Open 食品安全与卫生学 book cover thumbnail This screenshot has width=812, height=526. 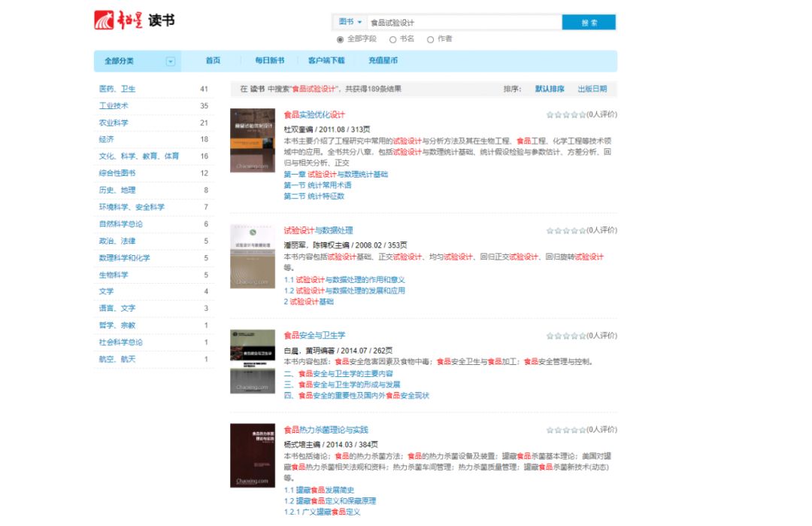point(253,361)
